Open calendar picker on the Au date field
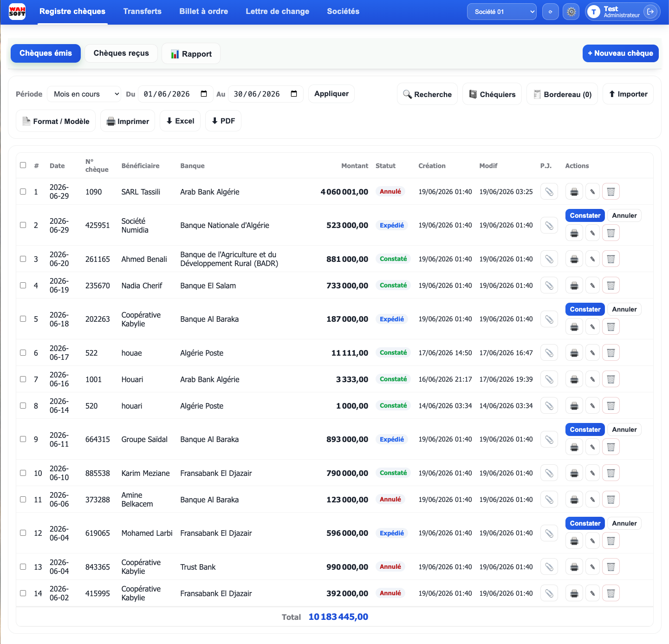Screen dimensions: 669x644 (x=294, y=94)
